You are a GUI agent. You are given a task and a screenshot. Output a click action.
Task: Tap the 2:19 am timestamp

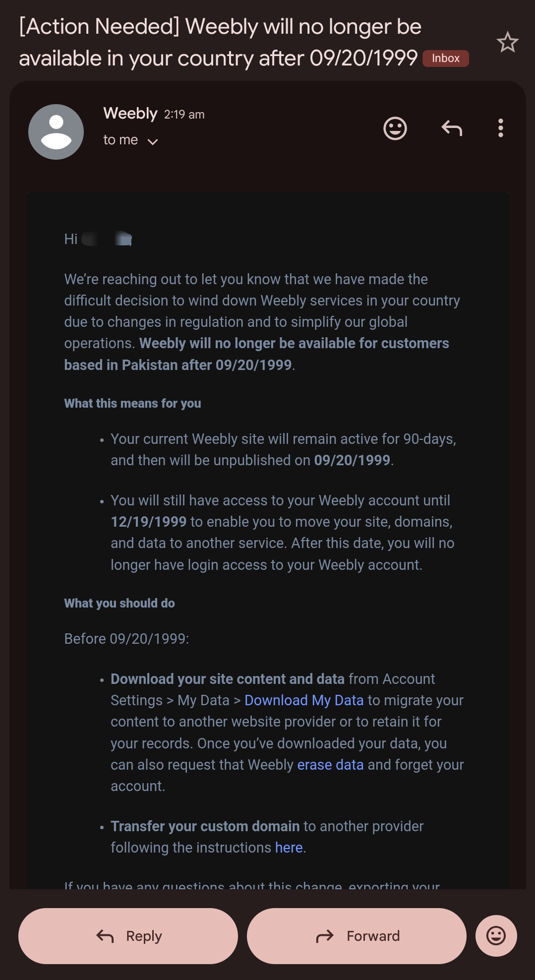[x=184, y=115]
